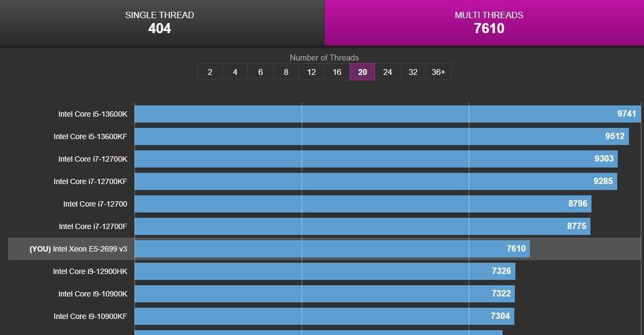Click the Intel Core i7-12700KF label

point(90,181)
